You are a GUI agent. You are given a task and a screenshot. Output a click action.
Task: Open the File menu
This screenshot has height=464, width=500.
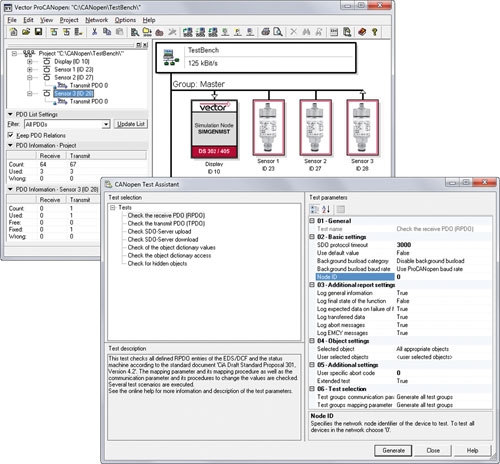click(x=12, y=20)
